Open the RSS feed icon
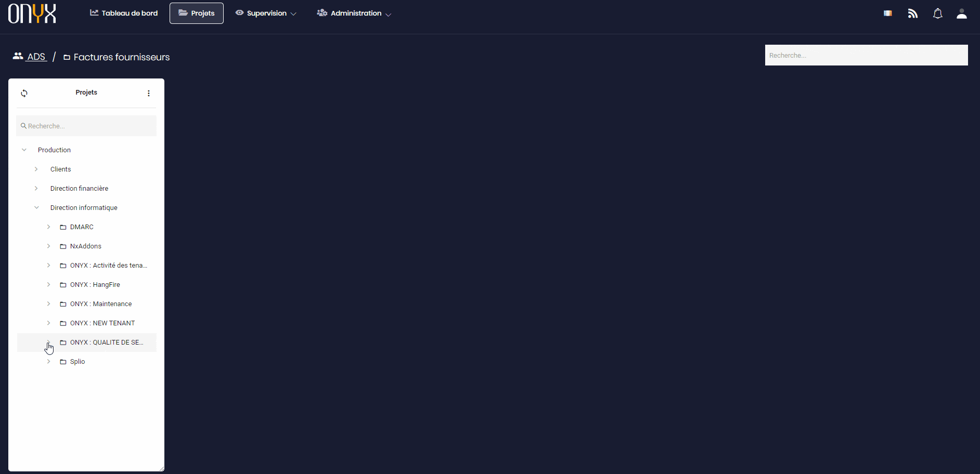The width and height of the screenshot is (980, 474). tap(913, 14)
